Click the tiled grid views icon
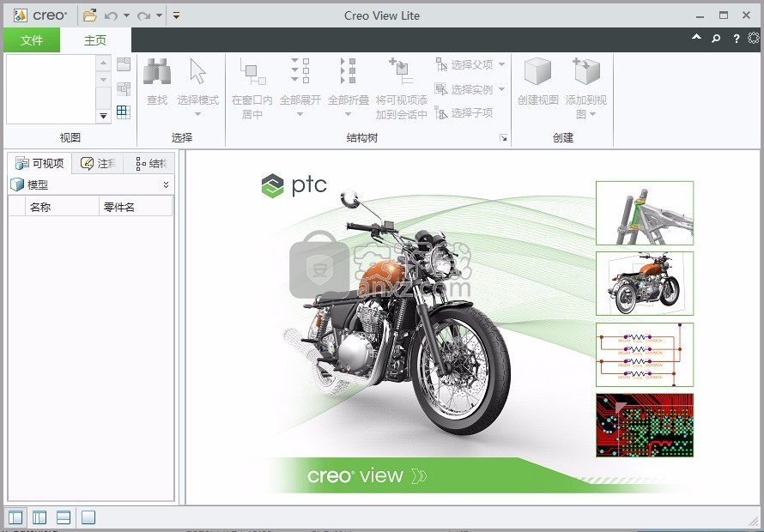764x532 pixels. [x=124, y=112]
